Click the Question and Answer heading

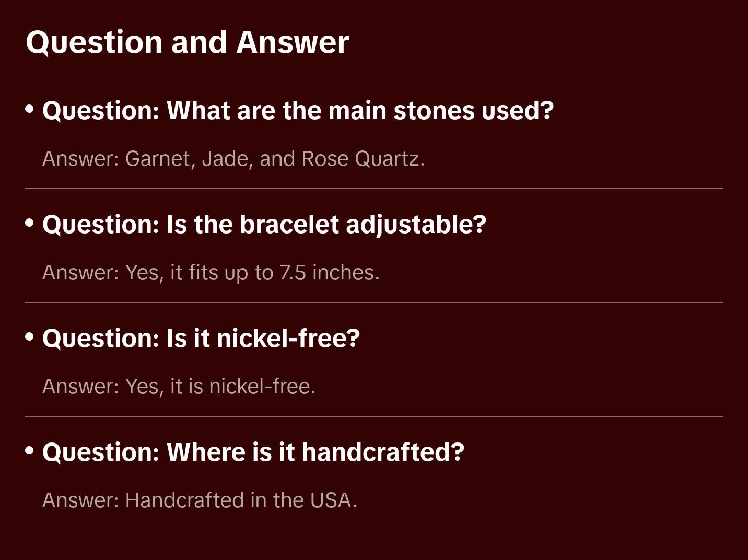[x=187, y=42]
